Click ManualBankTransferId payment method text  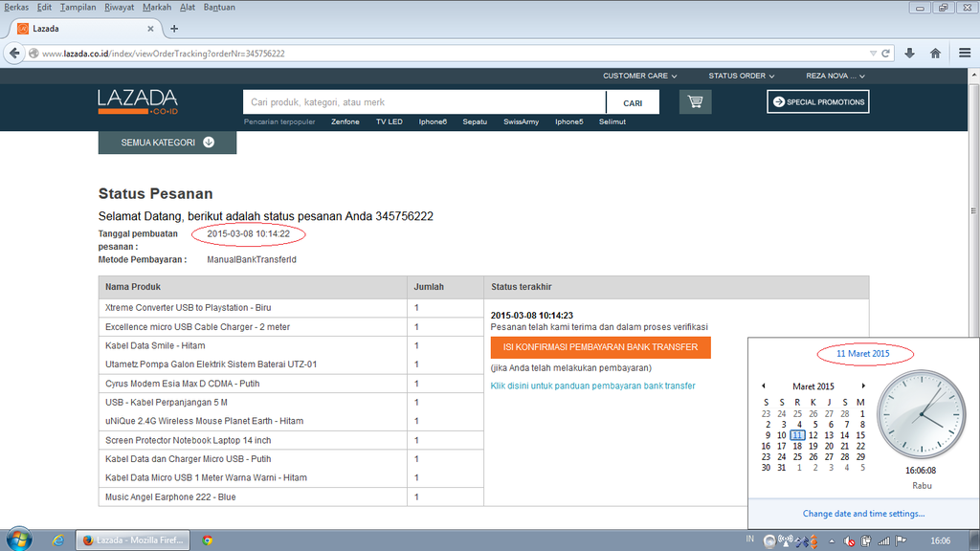(252, 260)
